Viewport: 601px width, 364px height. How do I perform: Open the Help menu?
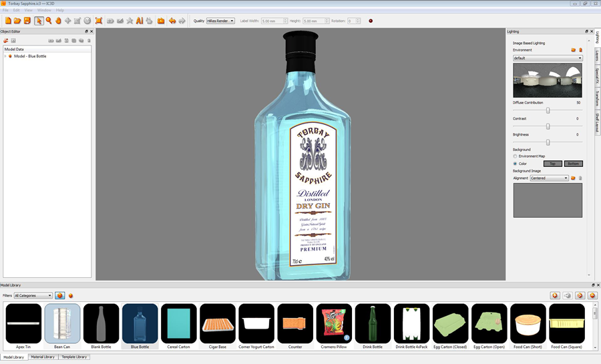60,10
